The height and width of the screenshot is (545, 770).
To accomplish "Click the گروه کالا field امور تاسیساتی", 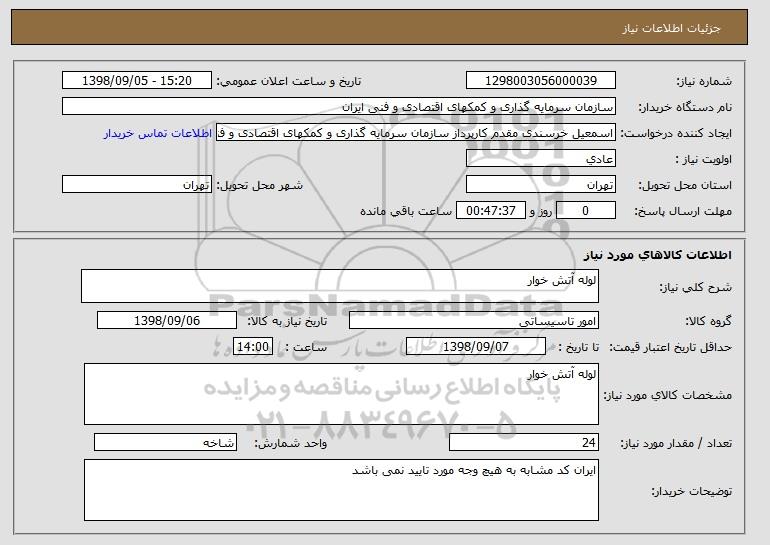I will 474,321.
